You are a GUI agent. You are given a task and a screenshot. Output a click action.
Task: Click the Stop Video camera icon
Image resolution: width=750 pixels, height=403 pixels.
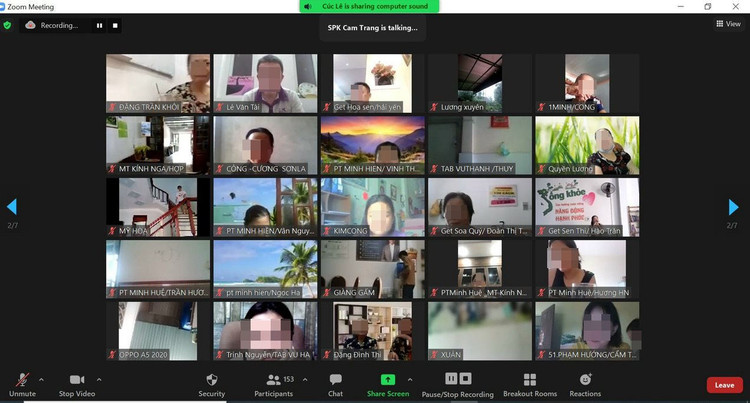coord(77,380)
